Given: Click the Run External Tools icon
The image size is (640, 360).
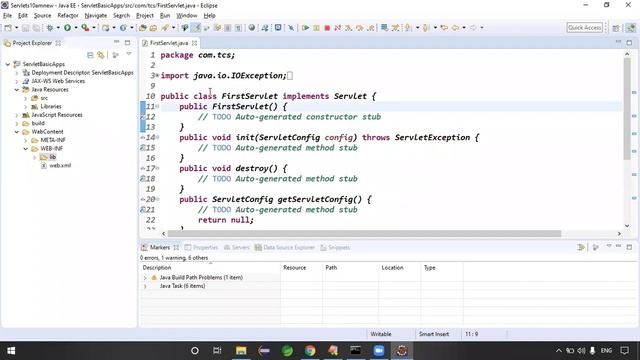Looking at the screenshot, I should pyautogui.click(x=85, y=28).
